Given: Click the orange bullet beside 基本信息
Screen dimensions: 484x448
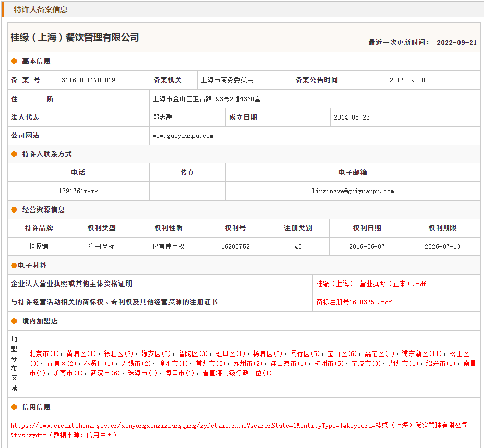Looking at the screenshot, I should [14, 61].
